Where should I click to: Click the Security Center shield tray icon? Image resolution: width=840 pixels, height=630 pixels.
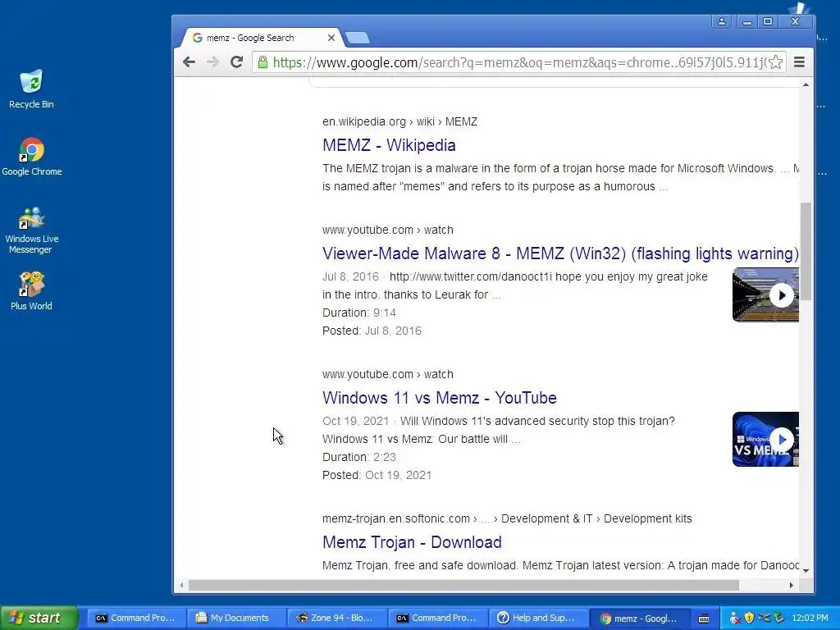pos(750,619)
